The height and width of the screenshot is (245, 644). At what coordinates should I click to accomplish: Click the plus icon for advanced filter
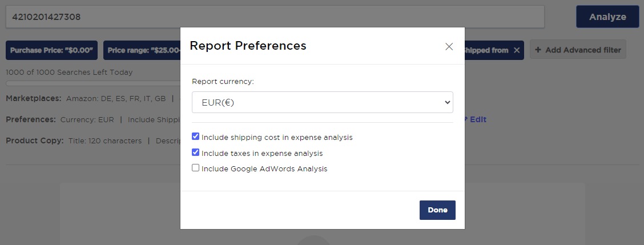coord(538,50)
